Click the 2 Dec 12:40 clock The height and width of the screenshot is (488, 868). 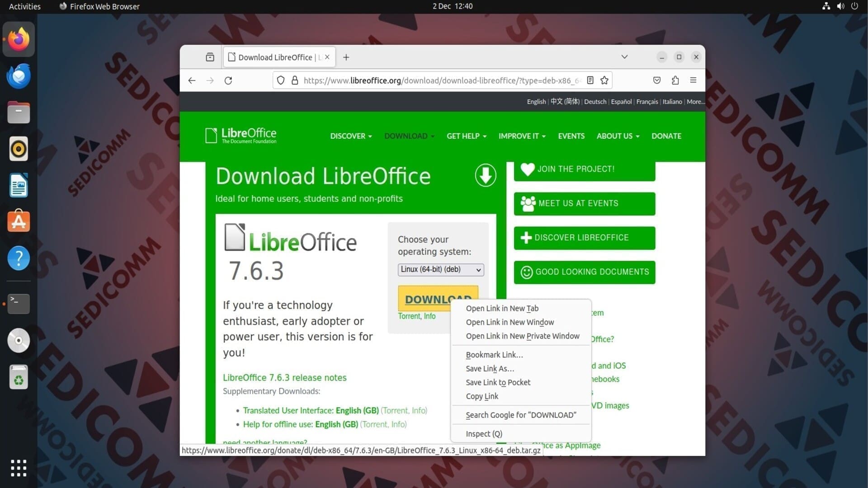click(x=452, y=6)
